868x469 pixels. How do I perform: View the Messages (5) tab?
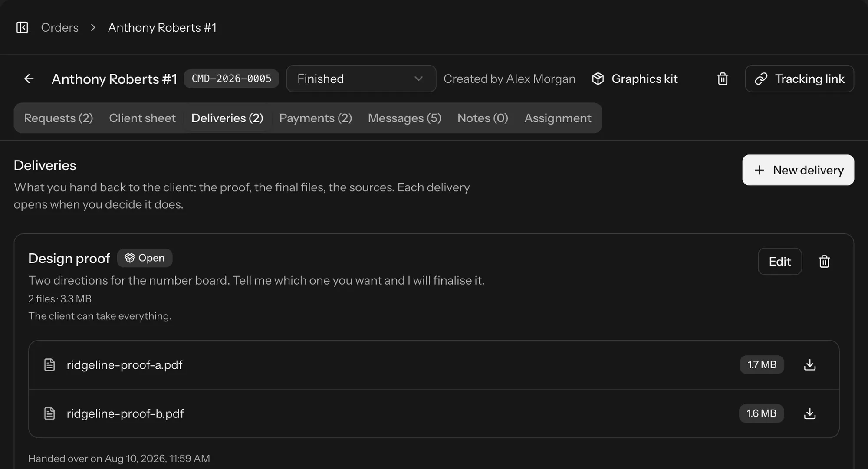[404, 118]
